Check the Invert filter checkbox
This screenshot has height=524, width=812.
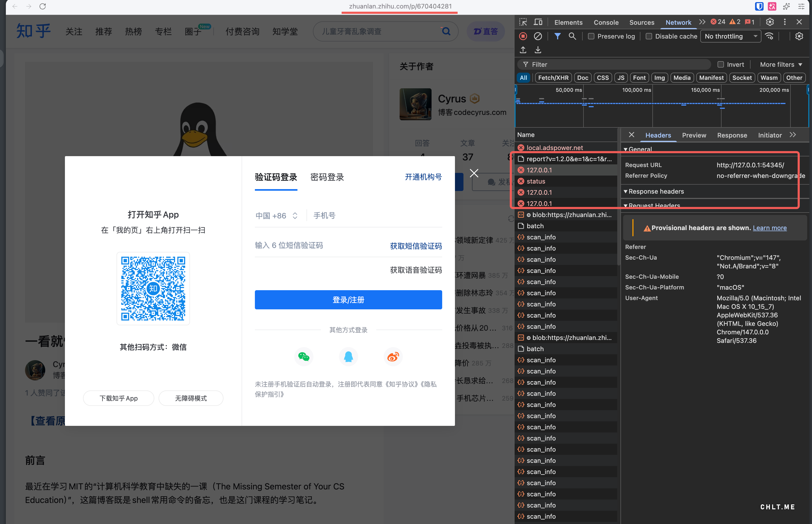pyautogui.click(x=721, y=65)
